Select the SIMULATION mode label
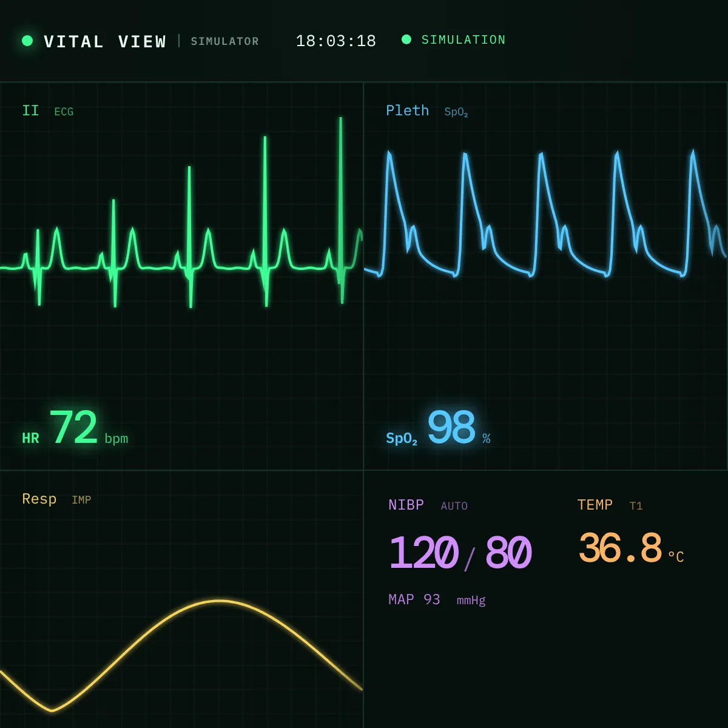The image size is (728, 728). pyautogui.click(x=463, y=39)
